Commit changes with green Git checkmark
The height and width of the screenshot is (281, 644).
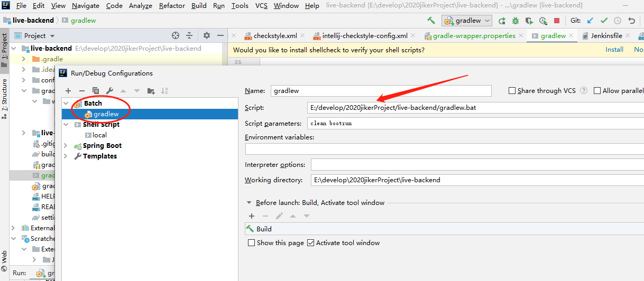click(x=604, y=21)
